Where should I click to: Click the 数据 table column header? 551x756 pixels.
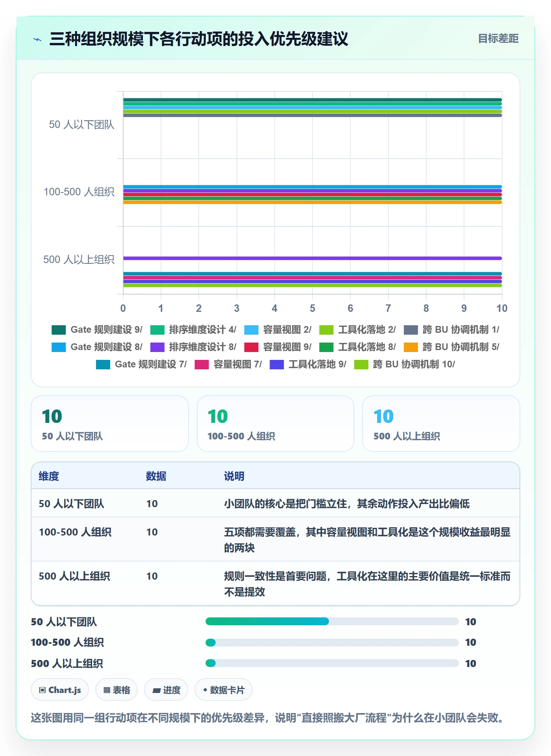click(x=156, y=476)
